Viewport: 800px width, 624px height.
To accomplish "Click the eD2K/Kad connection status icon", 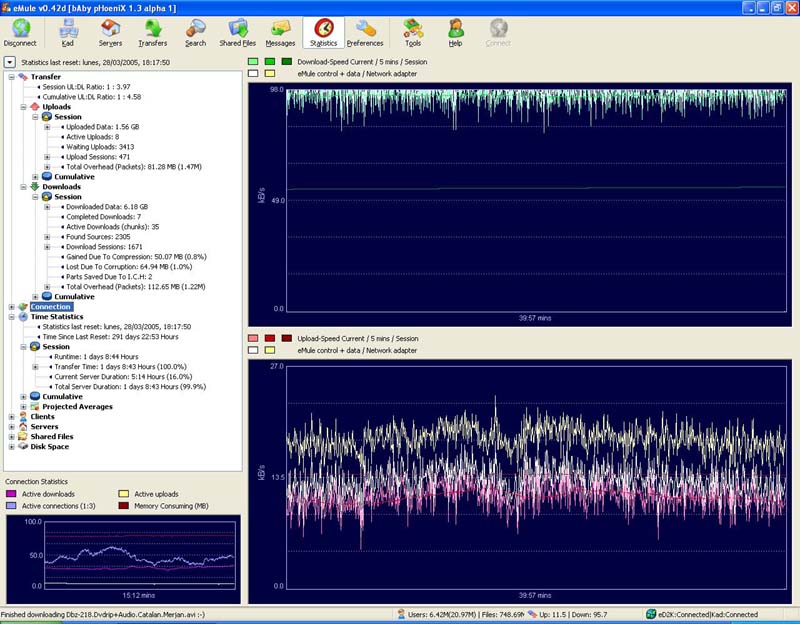I will click(x=650, y=614).
